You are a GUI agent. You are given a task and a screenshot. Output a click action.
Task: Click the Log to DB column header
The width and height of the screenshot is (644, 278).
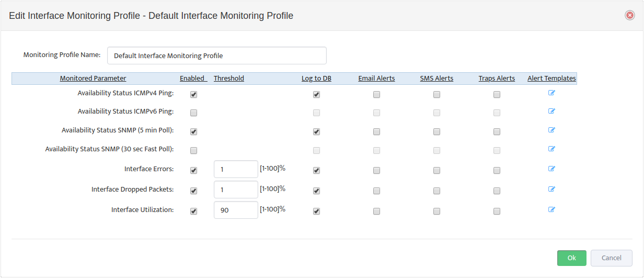316,79
